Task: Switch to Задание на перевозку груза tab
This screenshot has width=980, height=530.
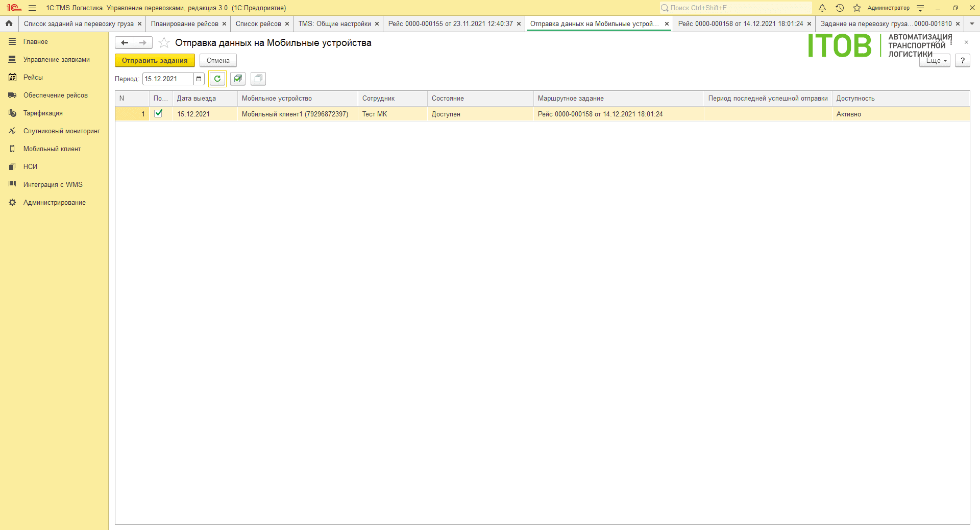Action: tap(886, 23)
